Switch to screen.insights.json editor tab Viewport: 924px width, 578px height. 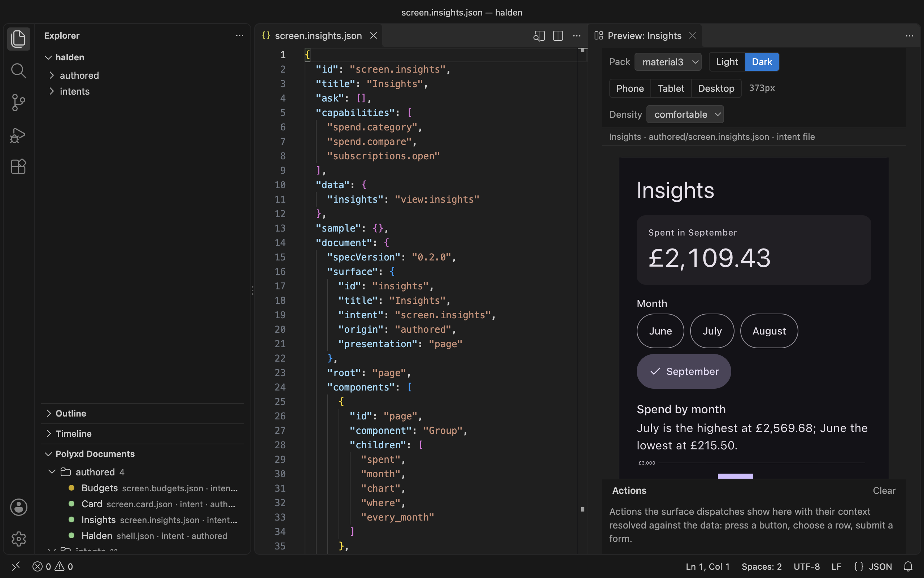[318, 35]
